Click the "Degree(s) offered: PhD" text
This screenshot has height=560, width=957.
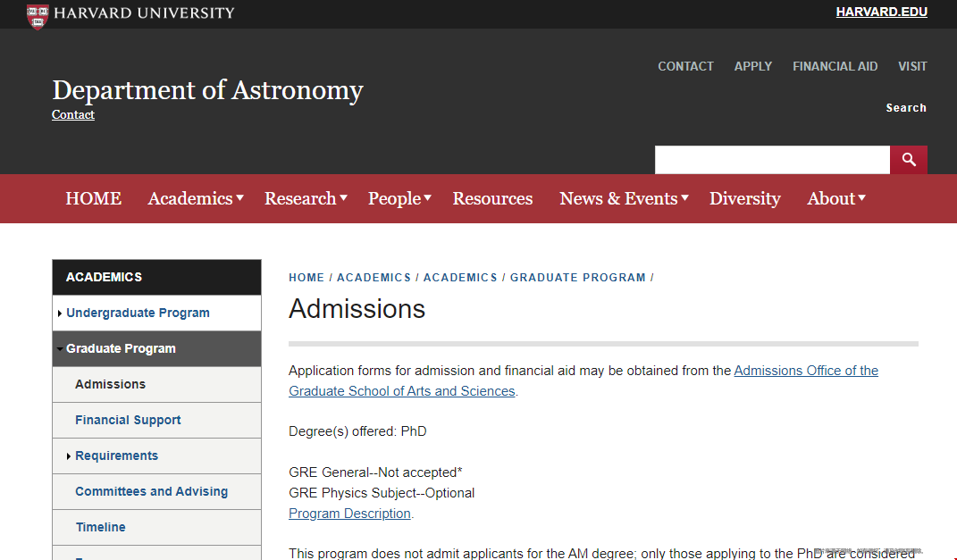tap(357, 431)
